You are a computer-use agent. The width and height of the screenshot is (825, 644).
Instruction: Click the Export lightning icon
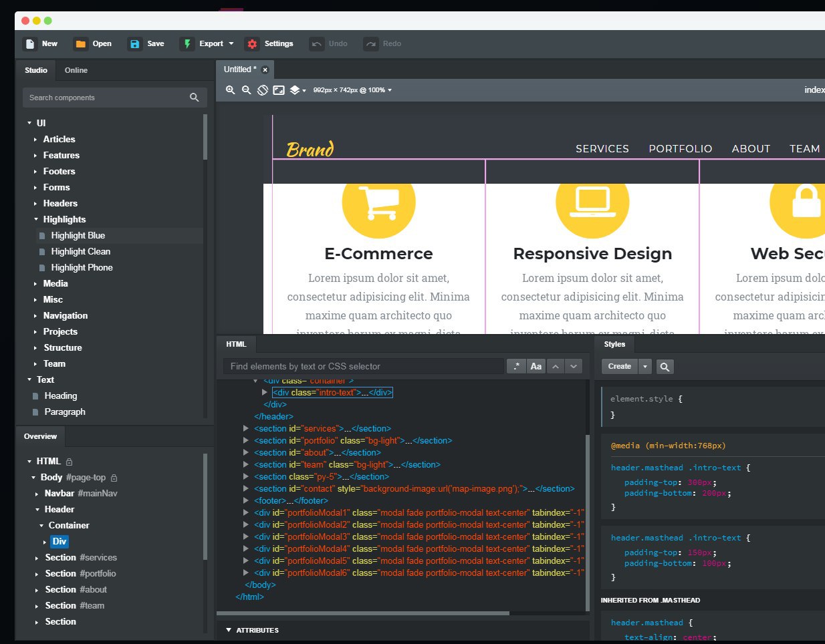(187, 44)
